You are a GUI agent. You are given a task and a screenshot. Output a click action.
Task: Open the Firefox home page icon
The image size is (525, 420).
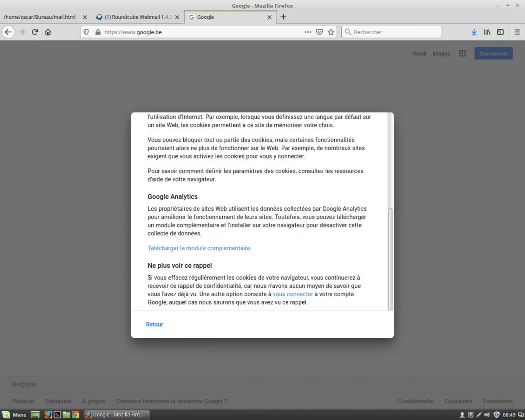(x=48, y=32)
